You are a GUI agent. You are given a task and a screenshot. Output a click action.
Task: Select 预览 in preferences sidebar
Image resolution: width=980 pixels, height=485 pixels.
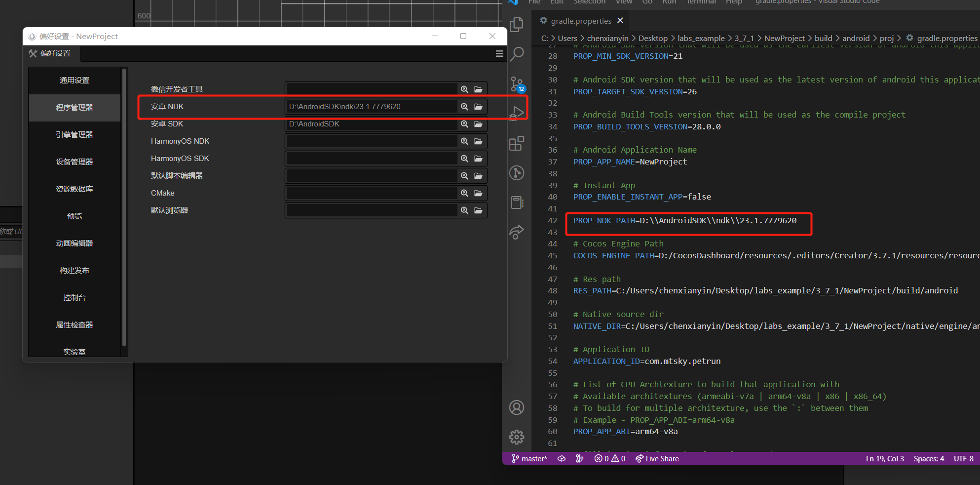(x=75, y=216)
